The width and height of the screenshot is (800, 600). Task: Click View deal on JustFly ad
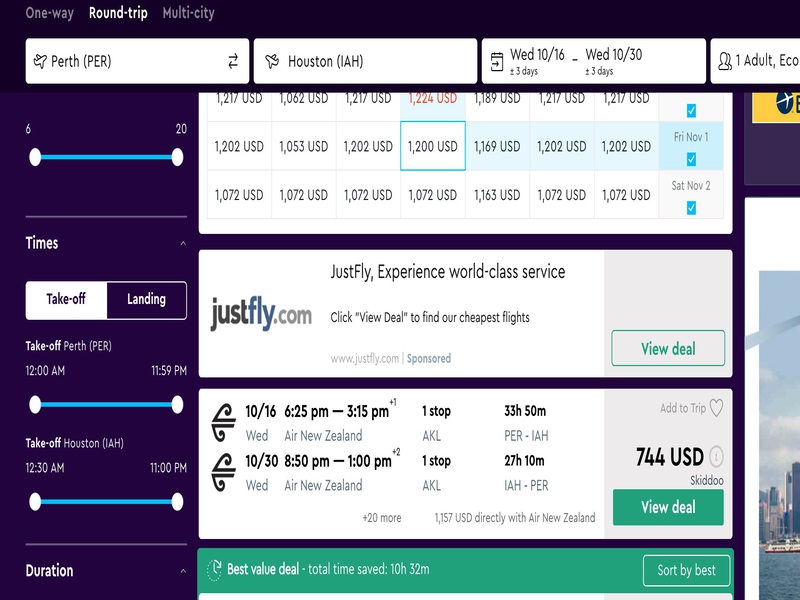[x=668, y=348]
